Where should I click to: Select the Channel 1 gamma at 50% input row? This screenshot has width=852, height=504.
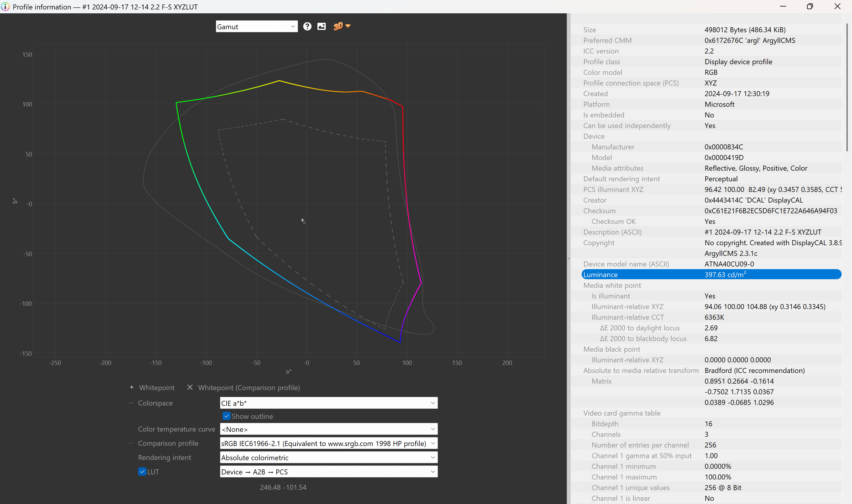tap(711, 455)
